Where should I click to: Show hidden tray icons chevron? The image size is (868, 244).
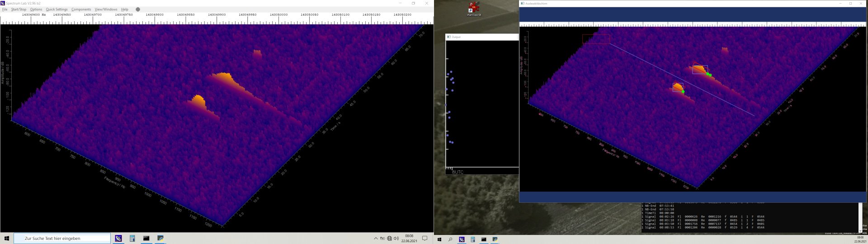click(376, 238)
